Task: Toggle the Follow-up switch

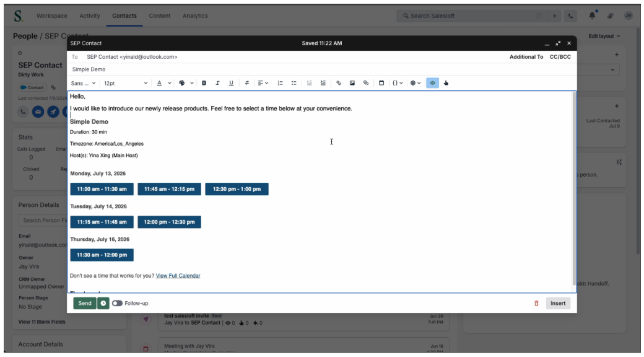Action: (x=117, y=304)
